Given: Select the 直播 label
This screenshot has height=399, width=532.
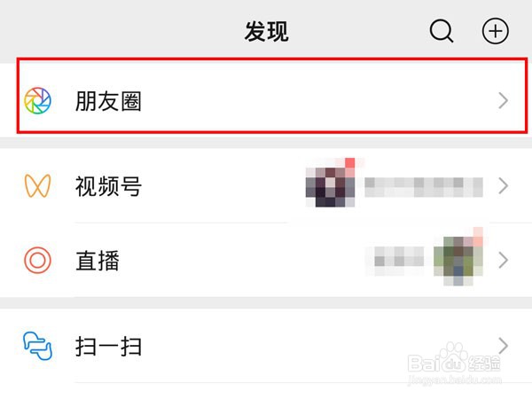Looking at the screenshot, I should click(98, 260).
